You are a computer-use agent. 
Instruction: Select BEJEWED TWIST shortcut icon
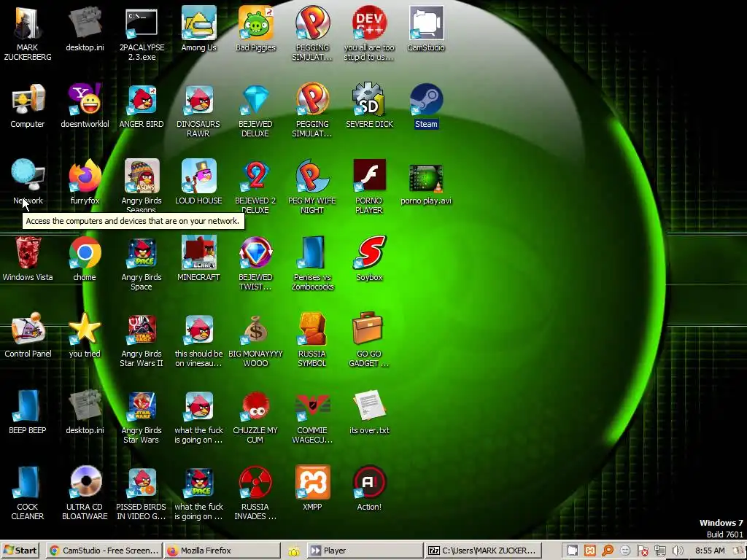pos(256,253)
